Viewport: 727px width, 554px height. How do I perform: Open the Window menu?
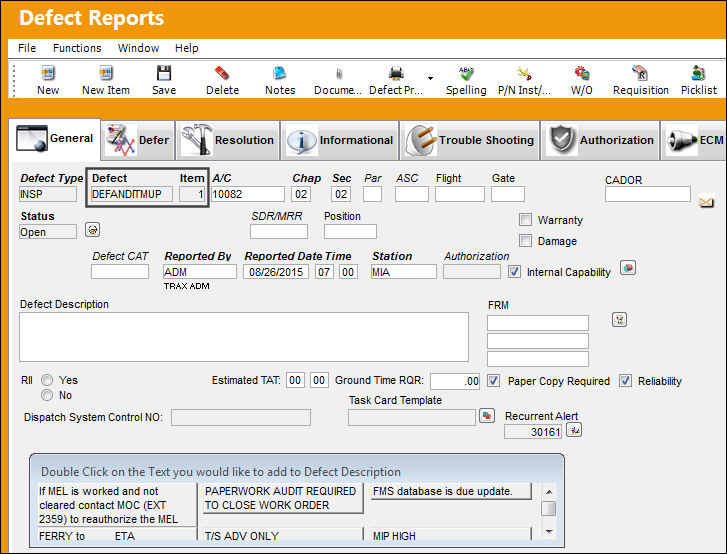138,48
